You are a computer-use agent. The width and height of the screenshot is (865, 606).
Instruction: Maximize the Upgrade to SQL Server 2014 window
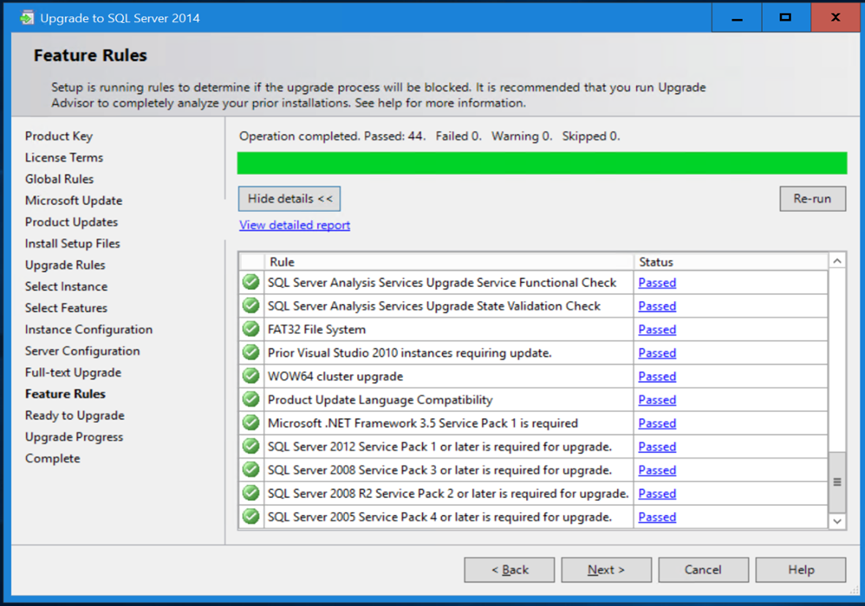click(x=786, y=17)
